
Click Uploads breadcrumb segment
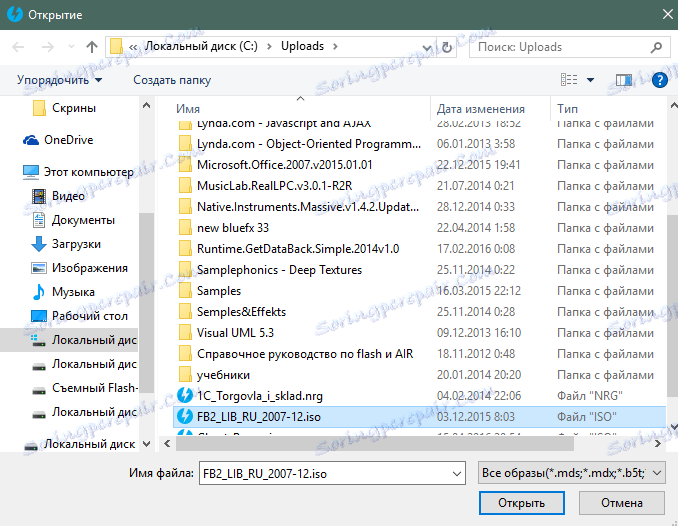coord(302,46)
